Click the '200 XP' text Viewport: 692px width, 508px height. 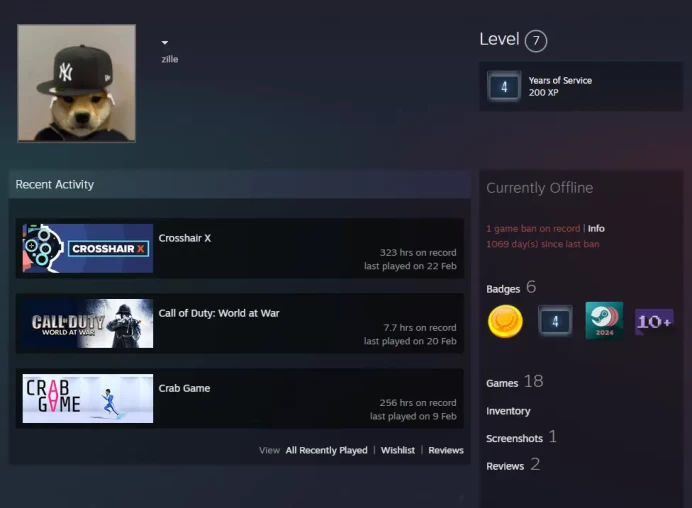[x=543, y=92]
